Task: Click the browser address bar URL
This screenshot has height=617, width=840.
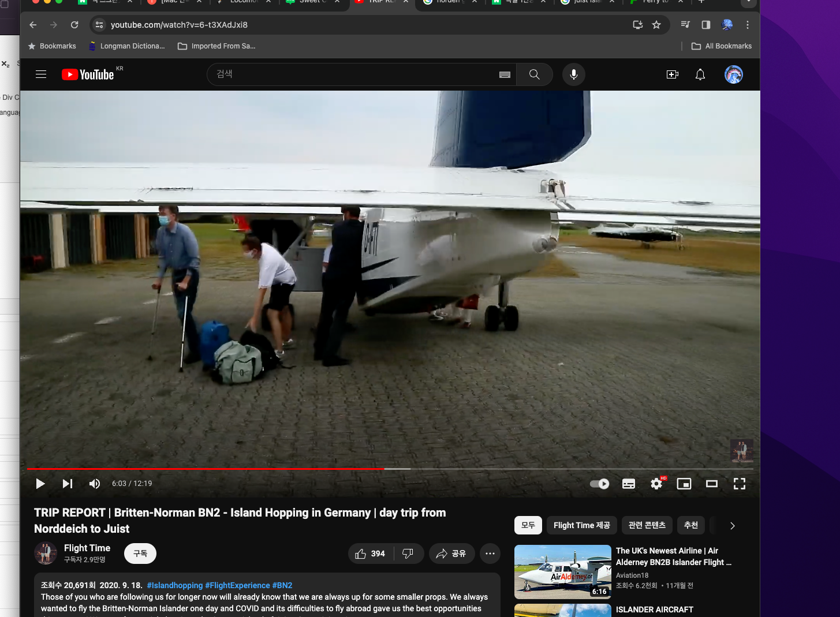Action: click(x=179, y=25)
